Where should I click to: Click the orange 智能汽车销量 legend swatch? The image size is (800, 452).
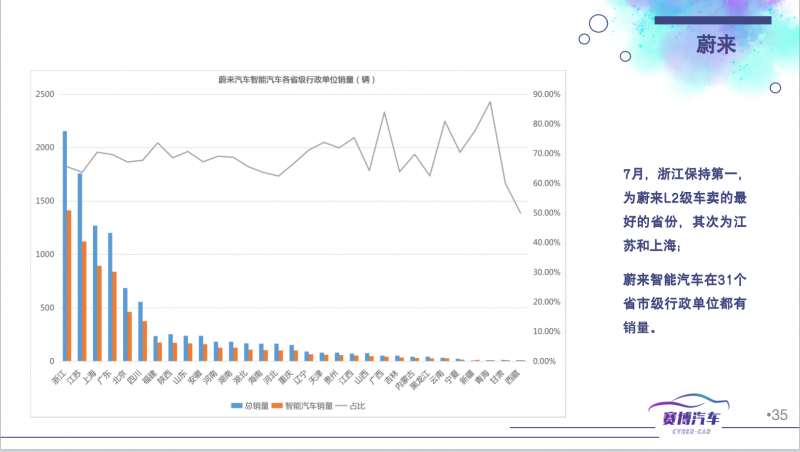point(277,406)
